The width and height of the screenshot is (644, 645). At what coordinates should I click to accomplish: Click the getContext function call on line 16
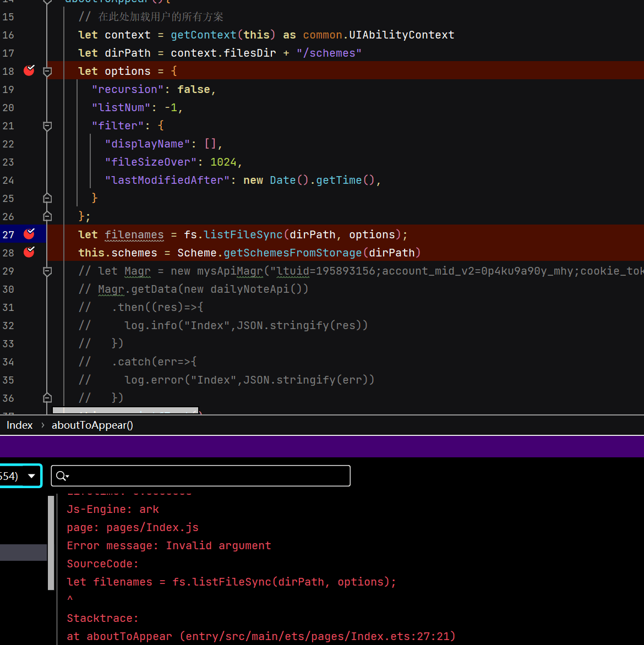click(203, 35)
